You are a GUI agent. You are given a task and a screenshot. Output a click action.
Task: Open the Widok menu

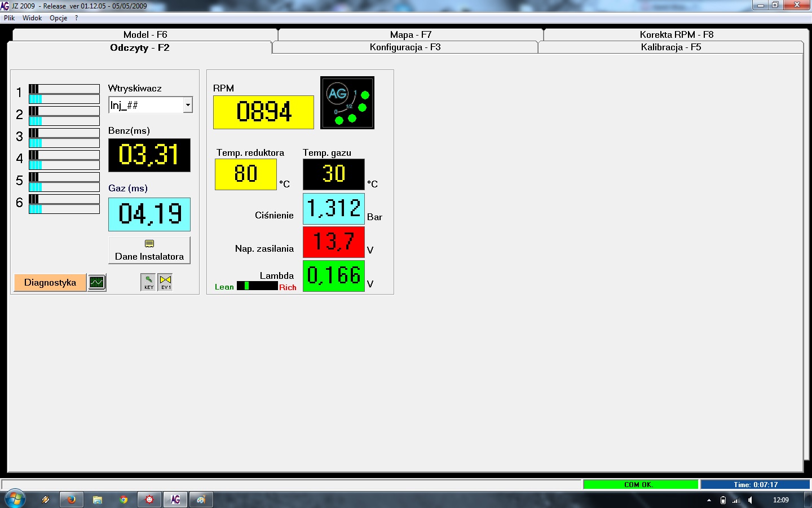pos(32,18)
